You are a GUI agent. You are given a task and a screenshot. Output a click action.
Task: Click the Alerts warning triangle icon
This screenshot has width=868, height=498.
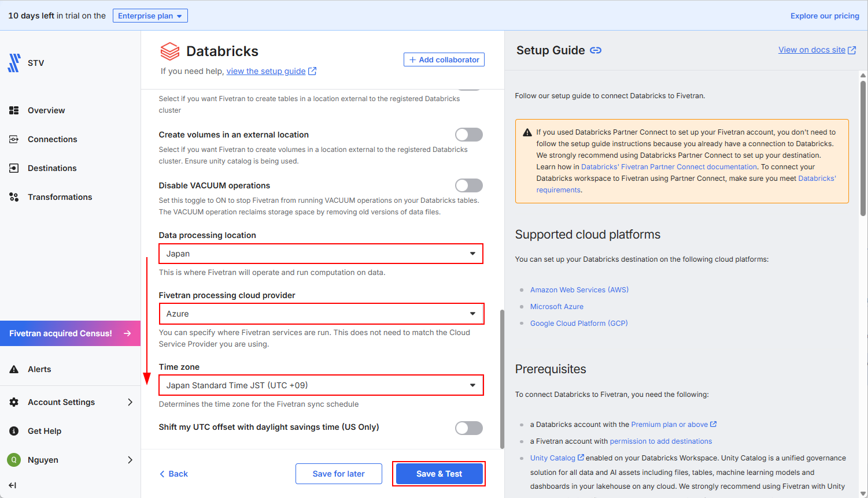[14, 369]
